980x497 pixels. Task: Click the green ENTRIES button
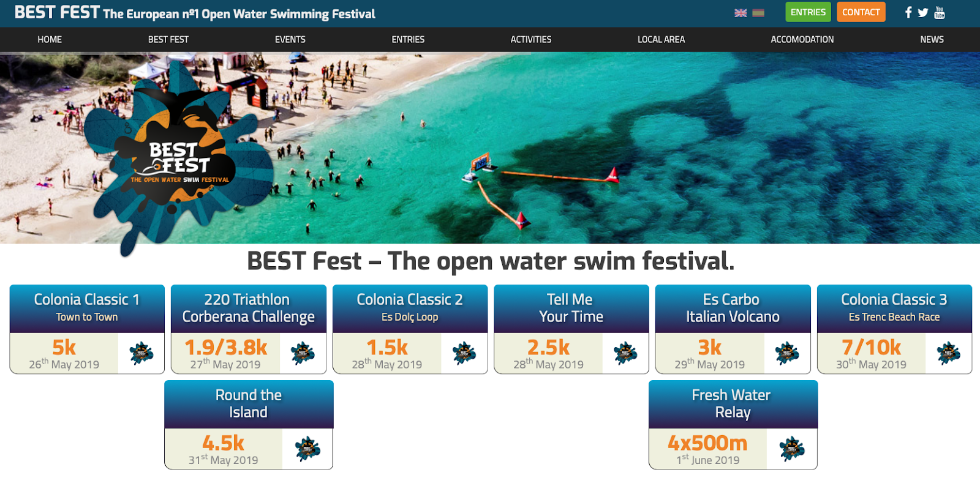808,12
